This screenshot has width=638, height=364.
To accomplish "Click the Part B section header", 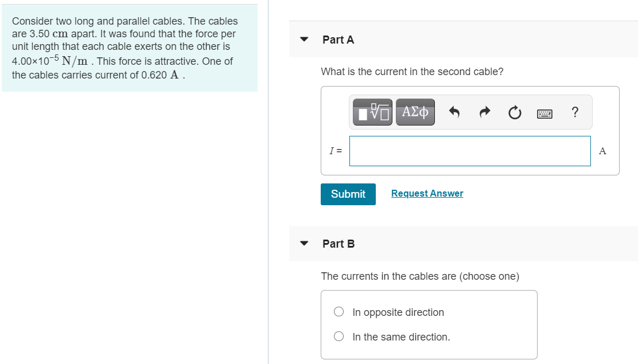I will pos(339,244).
